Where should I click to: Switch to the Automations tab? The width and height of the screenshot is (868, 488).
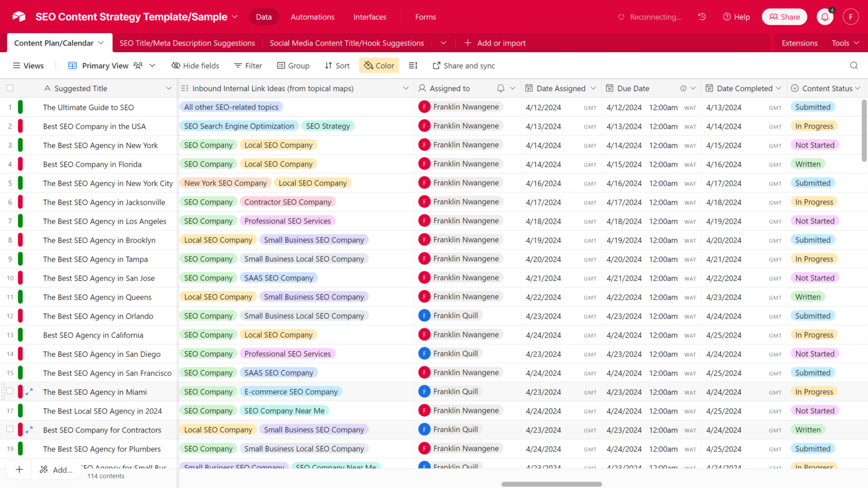[x=312, y=17]
